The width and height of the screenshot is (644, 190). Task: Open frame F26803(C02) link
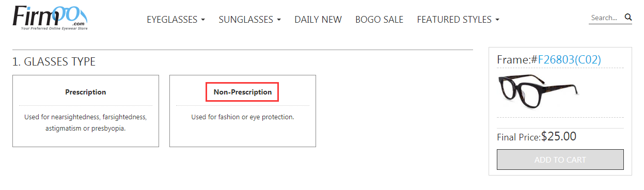(x=569, y=60)
